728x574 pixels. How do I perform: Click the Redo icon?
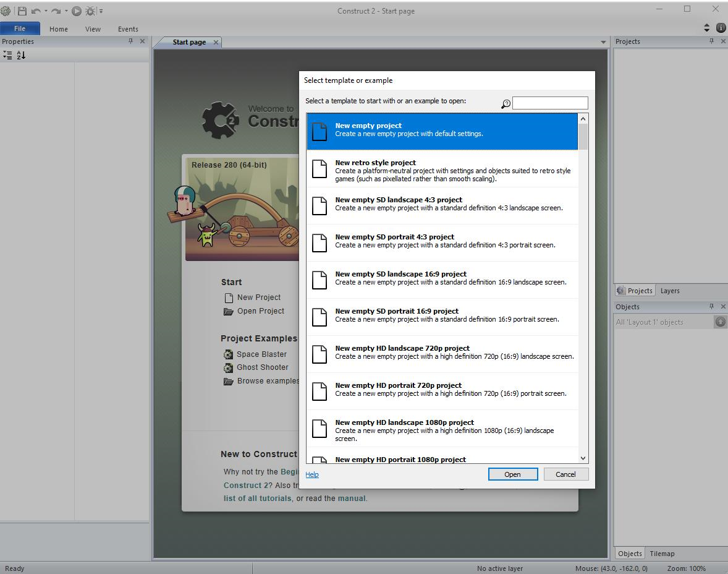[56, 11]
